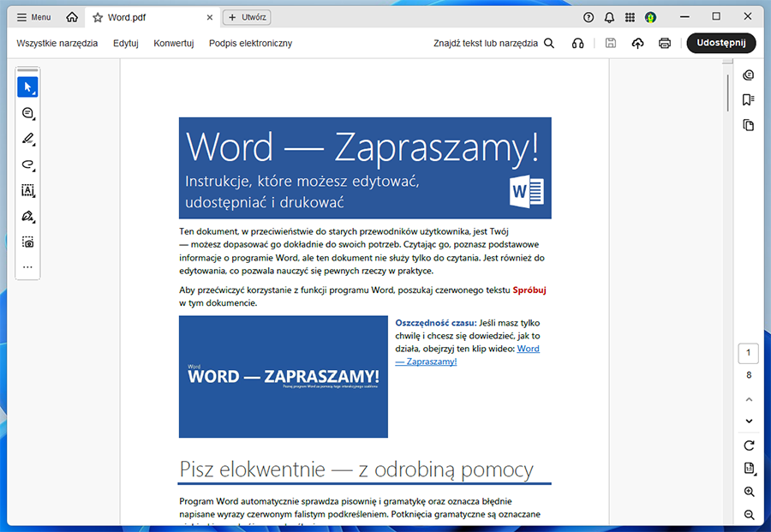Screen dimensions: 771x532
Task: Click the red Spróbuj text
Action: pyautogui.click(x=529, y=290)
